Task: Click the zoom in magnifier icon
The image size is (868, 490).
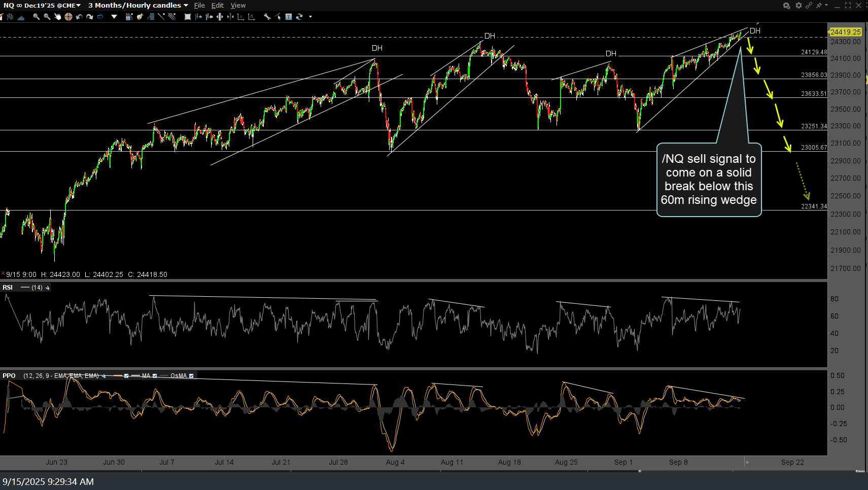Action: [x=36, y=17]
